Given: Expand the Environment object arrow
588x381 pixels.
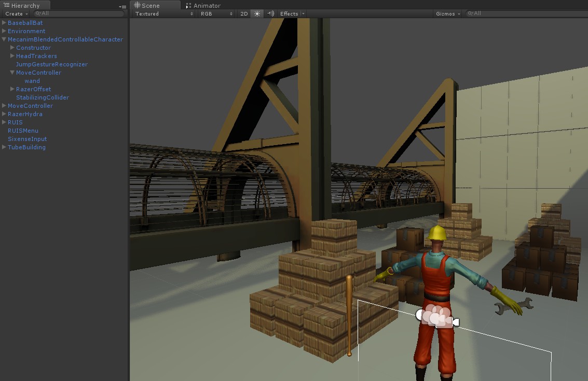Looking at the screenshot, I should 4,31.
